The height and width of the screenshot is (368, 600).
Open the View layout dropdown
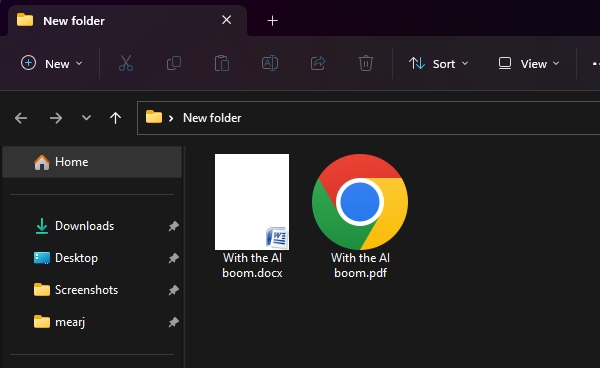[529, 64]
